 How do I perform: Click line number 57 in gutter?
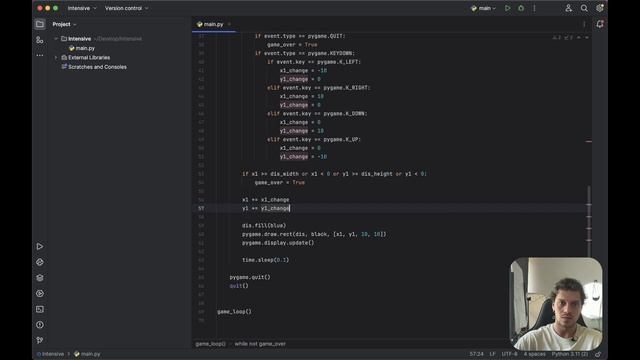(x=201, y=208)
